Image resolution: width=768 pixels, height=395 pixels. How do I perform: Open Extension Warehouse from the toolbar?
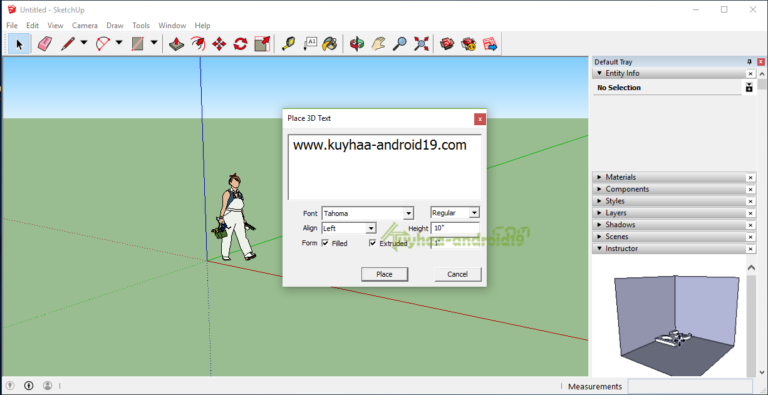(468, 44)
